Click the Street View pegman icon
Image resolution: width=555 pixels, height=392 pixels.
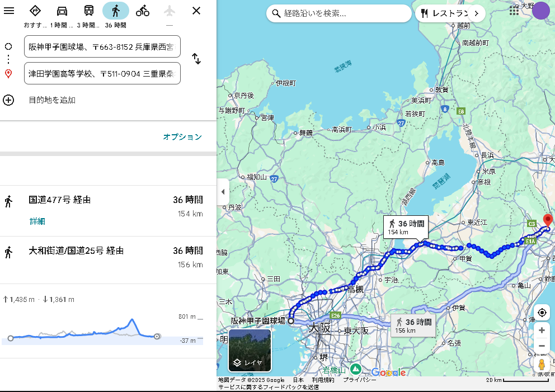coord(542,365)
